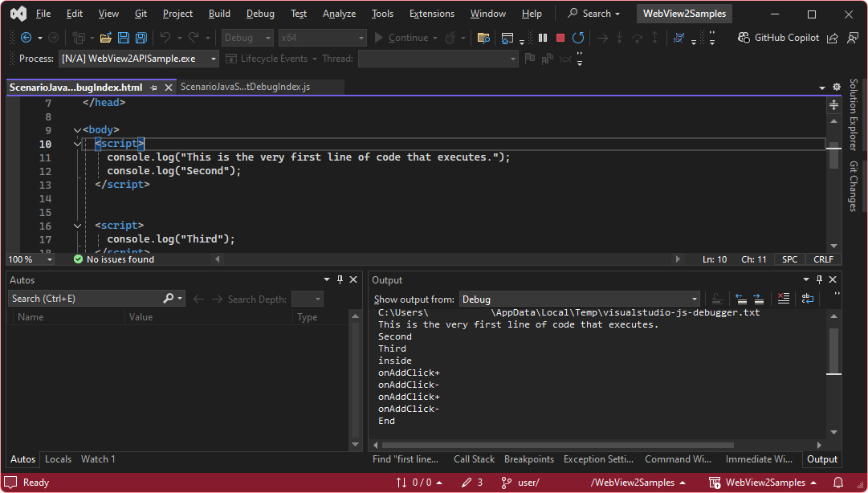Break all execution with pause icon
The image size is (868, 493).
(x=542, y=37)
